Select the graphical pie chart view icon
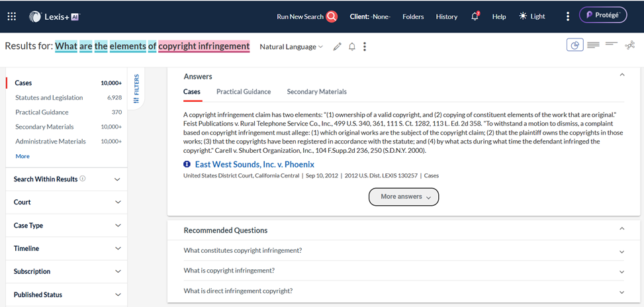The image size is (644, 307). click(x=575, y=45)
